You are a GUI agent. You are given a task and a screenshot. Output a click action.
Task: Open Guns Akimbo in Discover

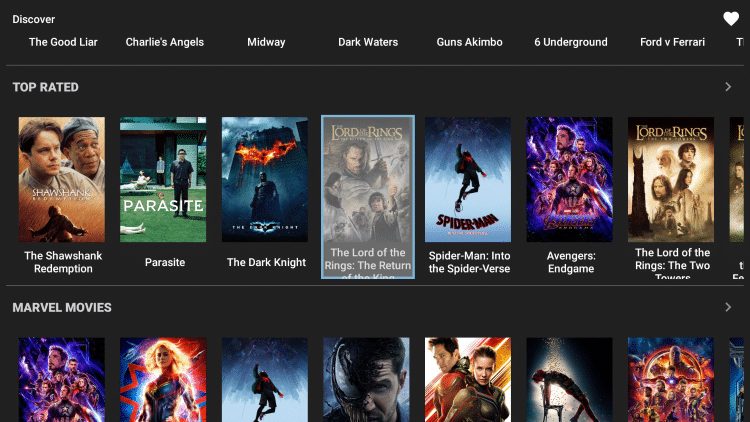pyautogui.click(x=469, y=42)
